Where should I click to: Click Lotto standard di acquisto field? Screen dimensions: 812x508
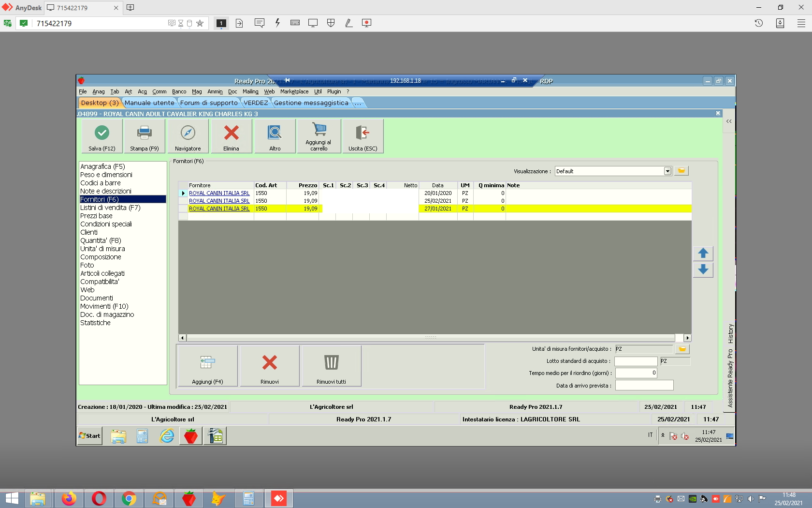click(636, 361)
